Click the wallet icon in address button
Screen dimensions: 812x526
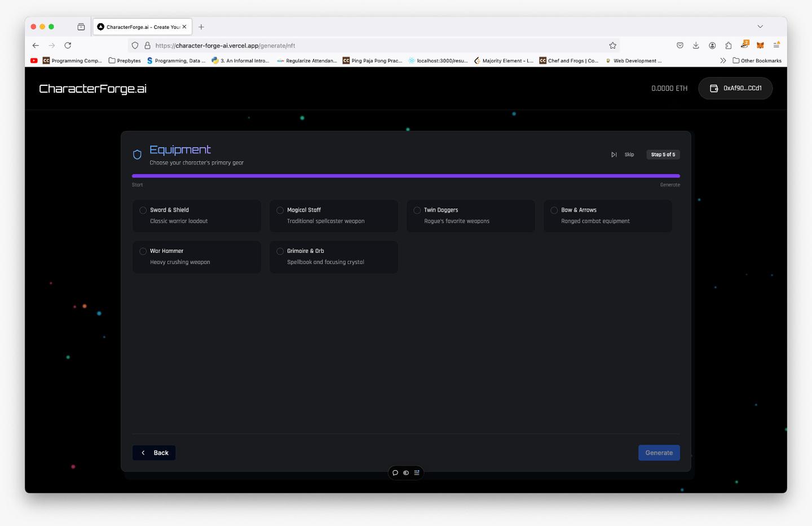pyautogui.click(x=714, y=88)
